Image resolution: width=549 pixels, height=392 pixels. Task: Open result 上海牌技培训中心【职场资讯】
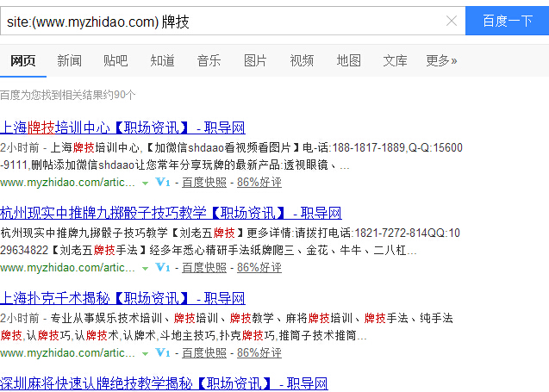tap(122, 128)
